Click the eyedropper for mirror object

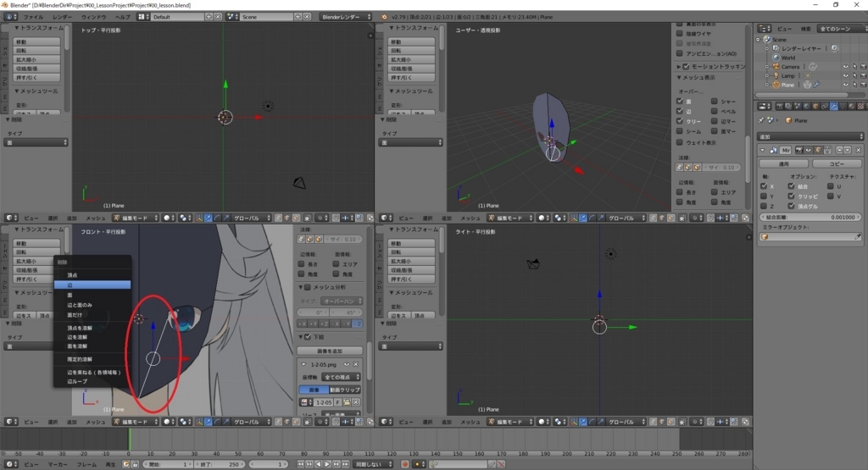[858, 237]
